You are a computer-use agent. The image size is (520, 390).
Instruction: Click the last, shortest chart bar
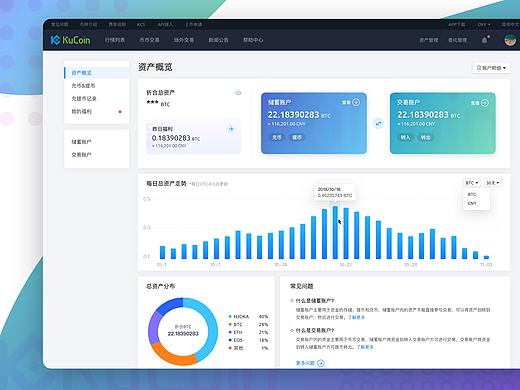point(486,257)
